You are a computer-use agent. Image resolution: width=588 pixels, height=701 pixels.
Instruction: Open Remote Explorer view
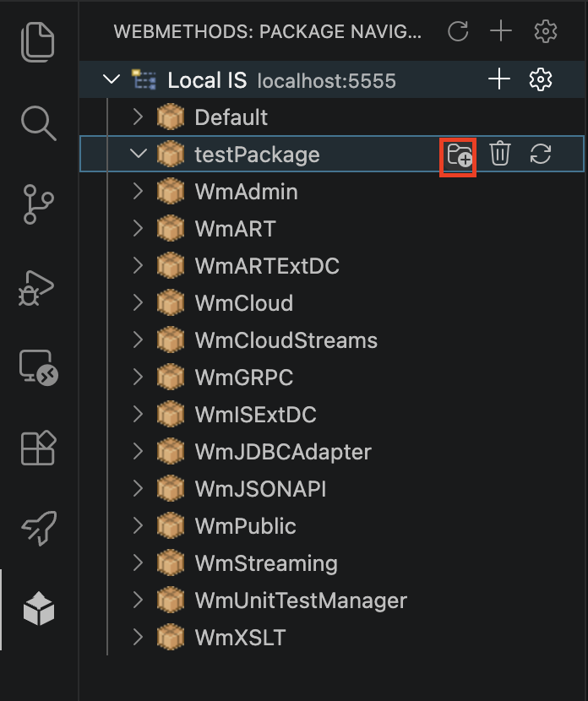[x=39, y=367]
